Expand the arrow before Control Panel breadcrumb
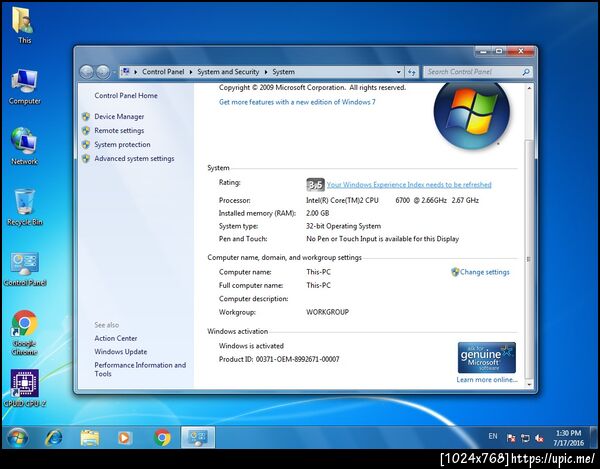The height and width of the screenshot is (469, 600). (x=135, y=72)
